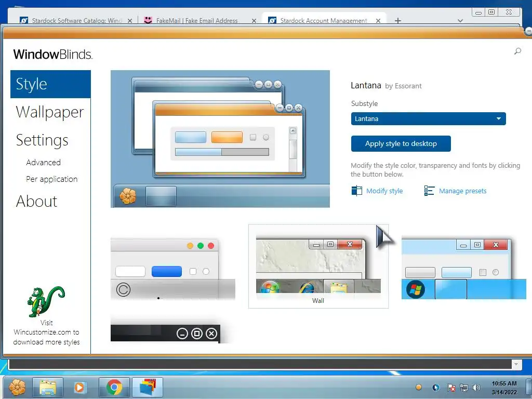Close the FakeMail browser tab
The height and width of the screenshot is (399, 532).
tap(254, 21)
